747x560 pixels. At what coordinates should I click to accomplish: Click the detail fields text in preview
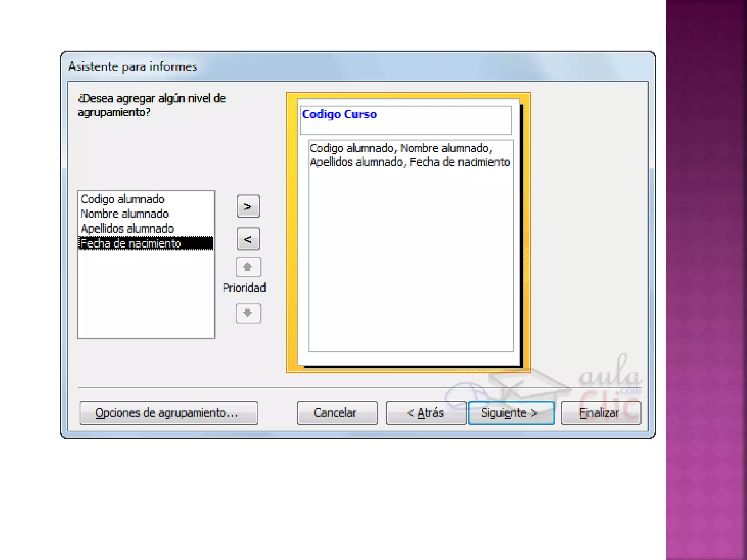pyautogui.click(x=410, y=155)
